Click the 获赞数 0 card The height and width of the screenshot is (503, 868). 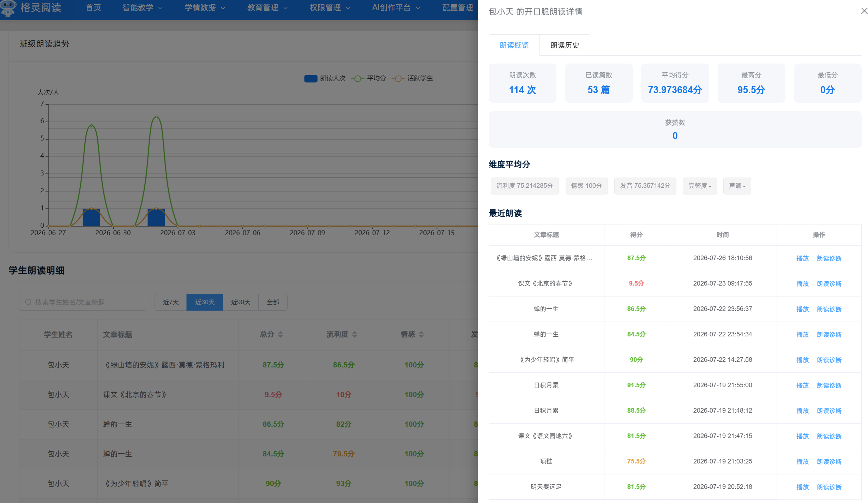pos(675,130)
